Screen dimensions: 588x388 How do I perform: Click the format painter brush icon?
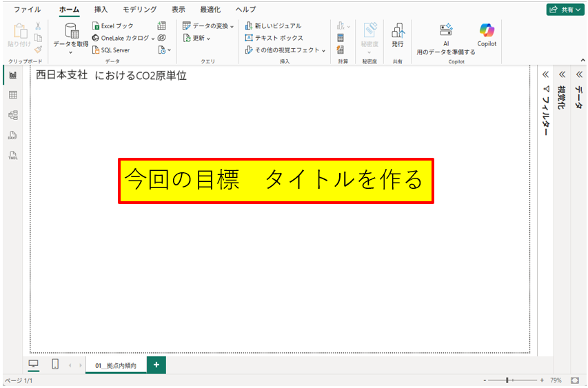[38, 50]
